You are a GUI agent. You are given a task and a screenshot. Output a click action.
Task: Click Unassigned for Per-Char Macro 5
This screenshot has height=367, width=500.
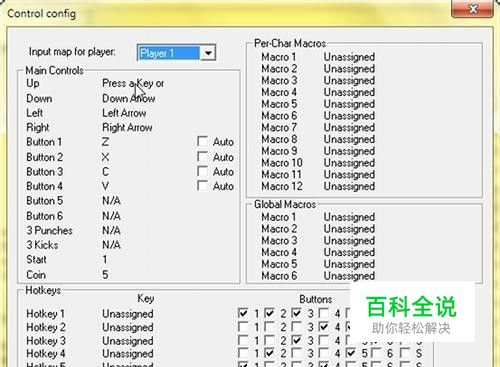[349, 104]
